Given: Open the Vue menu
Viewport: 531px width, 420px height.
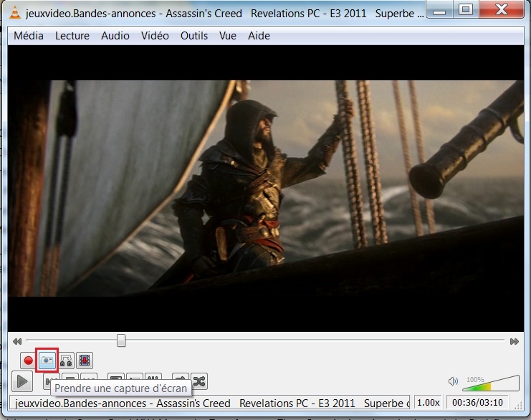Looking at the screenshot, I should tap(228, 36).
